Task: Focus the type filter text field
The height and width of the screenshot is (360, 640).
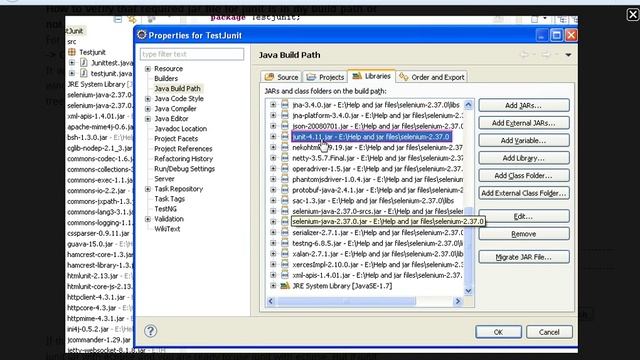Action: coord(192,54)
